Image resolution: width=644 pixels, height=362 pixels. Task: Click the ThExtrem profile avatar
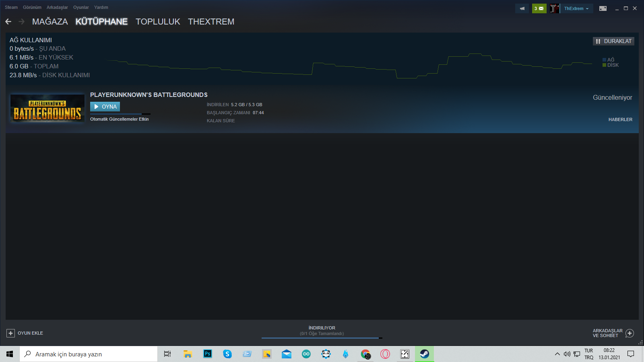pyautogui.click(x=555, y=8)
